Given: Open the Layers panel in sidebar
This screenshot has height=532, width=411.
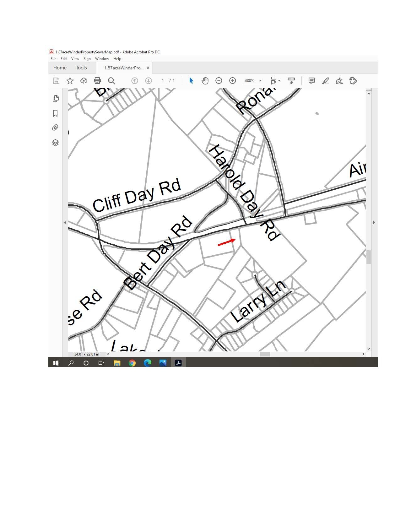Looking at the screenshot, I should point(56,143).
